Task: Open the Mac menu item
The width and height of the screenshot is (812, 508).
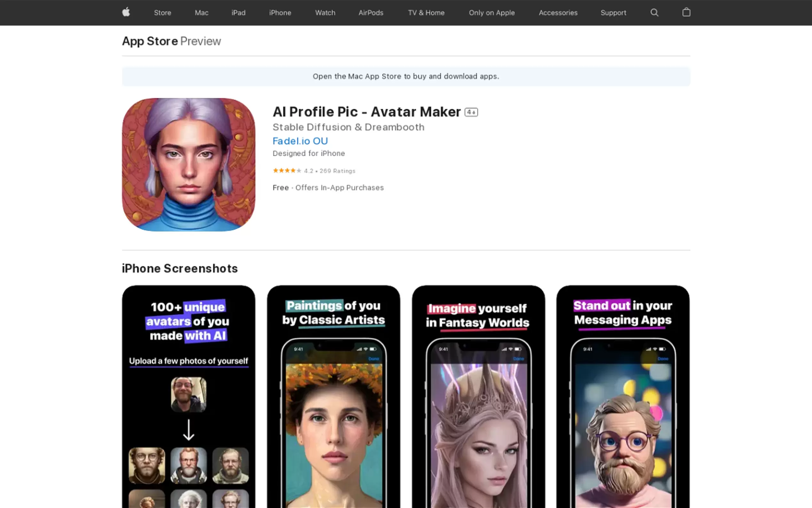Action: click(201, 13)
